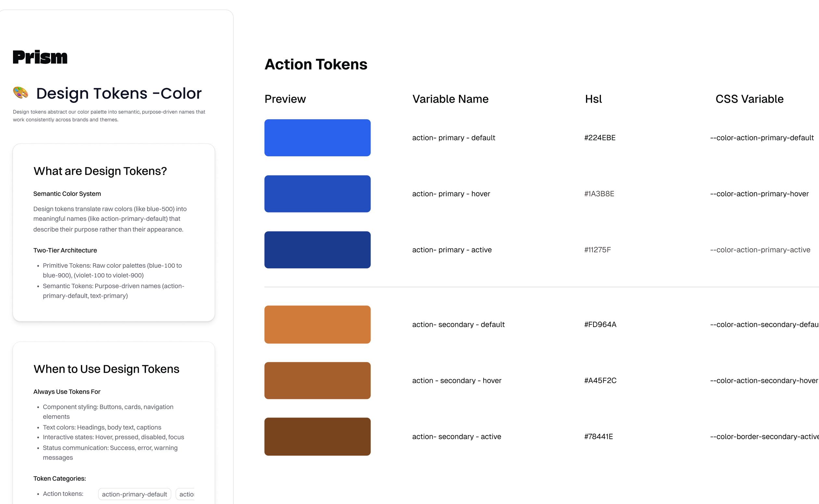Click the When to Use Design Tokens heading
Image resolution: width=819 pixels, height=504 pixels.
[x=106, y=369]
